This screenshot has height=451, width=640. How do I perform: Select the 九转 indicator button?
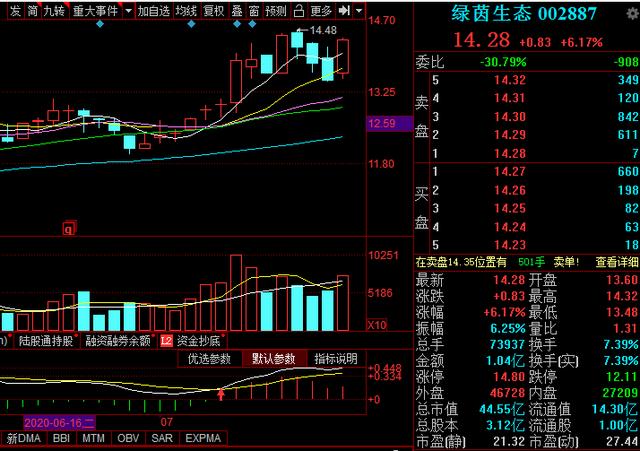click(54, 11)
